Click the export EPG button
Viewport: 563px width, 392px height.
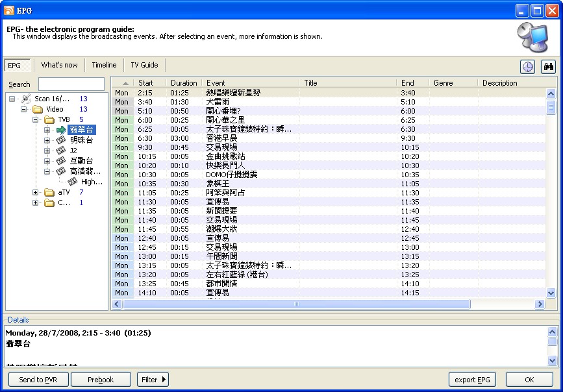point(472,380)
